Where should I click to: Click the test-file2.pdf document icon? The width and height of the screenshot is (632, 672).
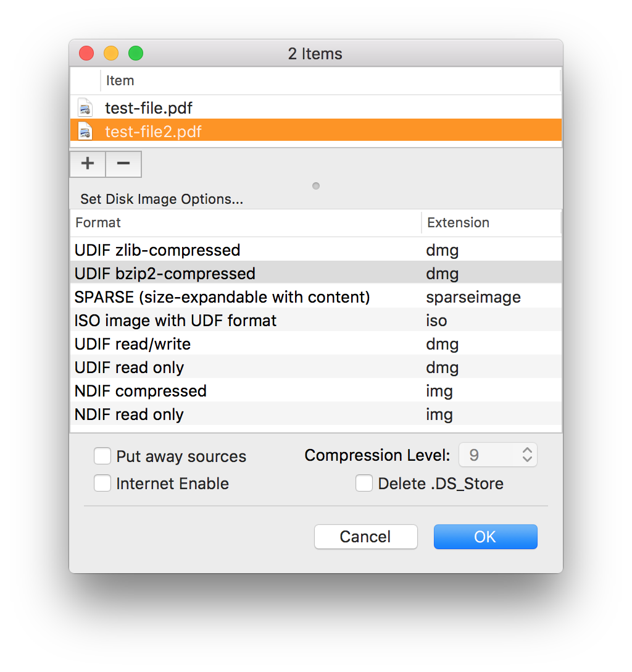85,132
